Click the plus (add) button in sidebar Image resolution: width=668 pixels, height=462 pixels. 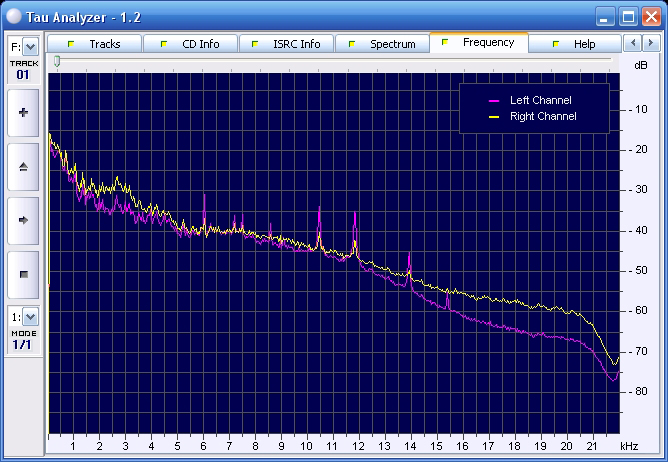23,113
